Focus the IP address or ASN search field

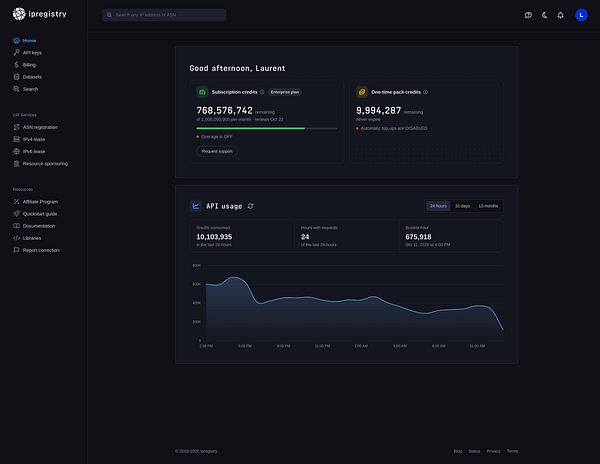[164, 15]
